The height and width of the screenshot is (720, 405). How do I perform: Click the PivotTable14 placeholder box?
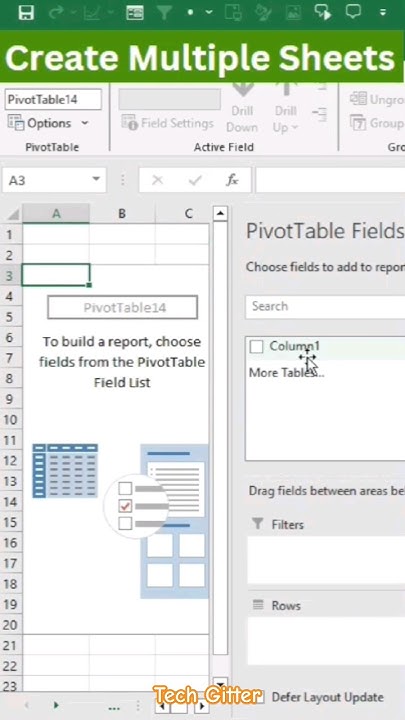(123, 307)
